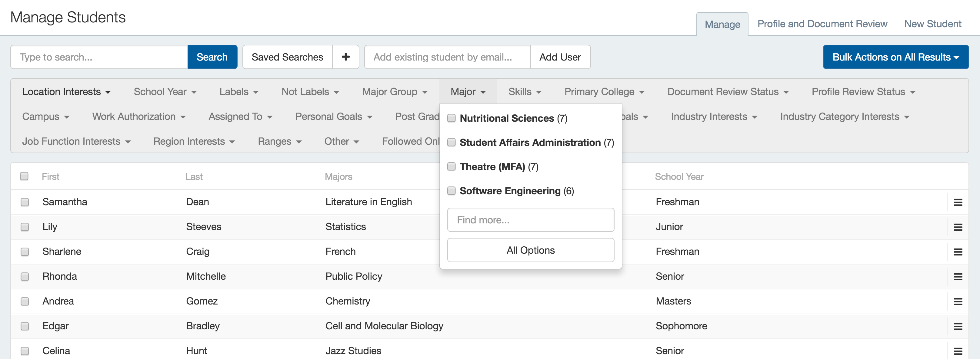Open row menu icon for Rhonda Mitchelle

point(958,277)
